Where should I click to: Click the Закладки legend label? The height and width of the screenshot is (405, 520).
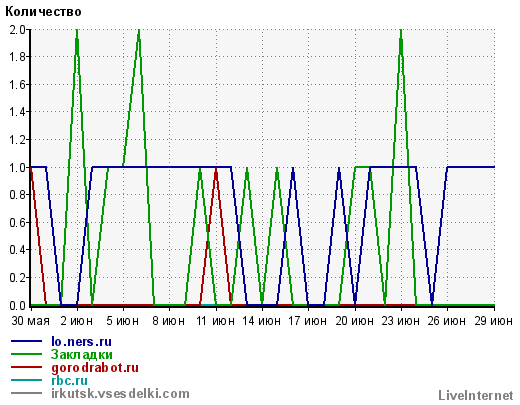pyautogui.click(x=81, y=354)
